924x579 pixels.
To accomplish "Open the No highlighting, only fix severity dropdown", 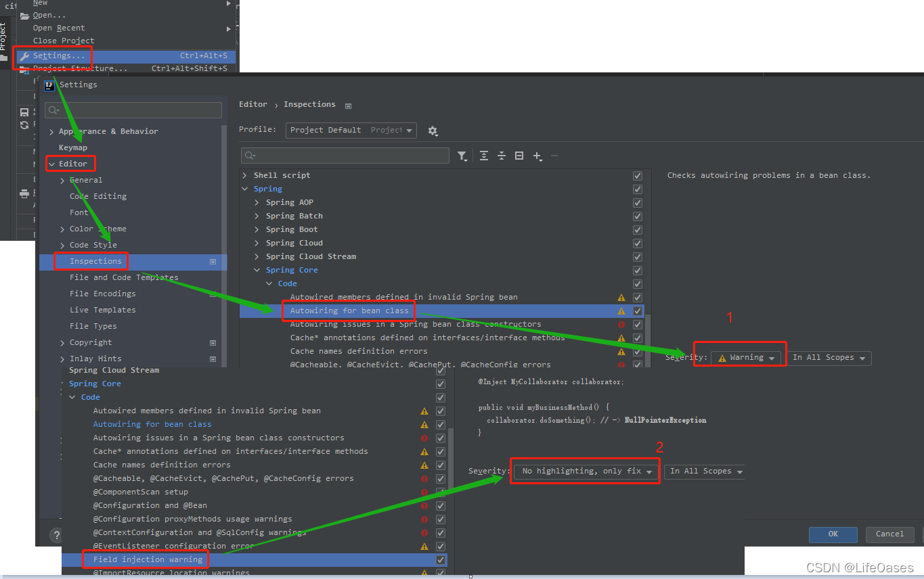I will tap(585, 471).
